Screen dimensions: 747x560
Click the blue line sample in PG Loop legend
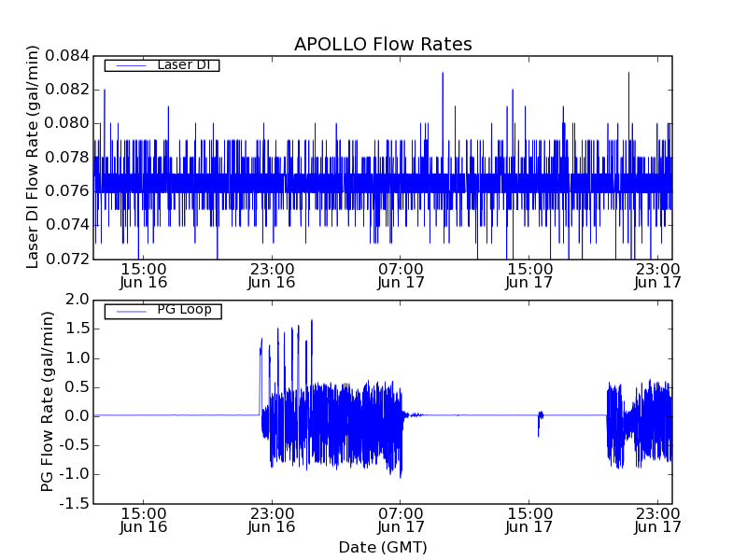click(131, 312)
